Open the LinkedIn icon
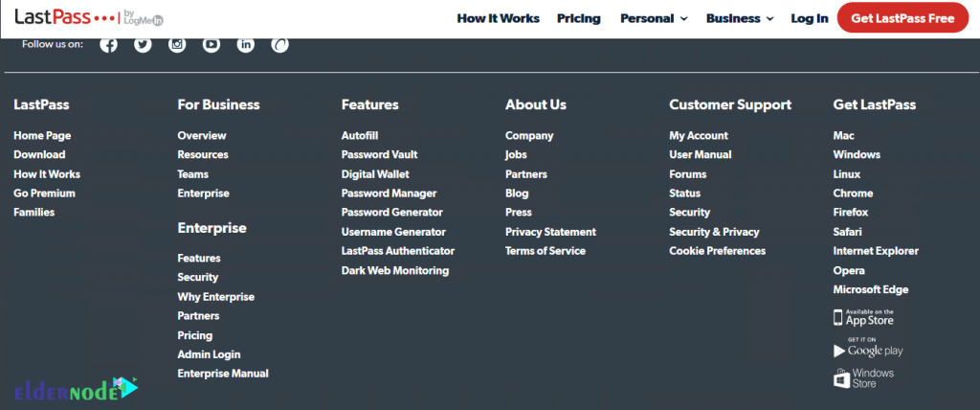The width and height of the screenshot is (980, 410). pos(246,44)
